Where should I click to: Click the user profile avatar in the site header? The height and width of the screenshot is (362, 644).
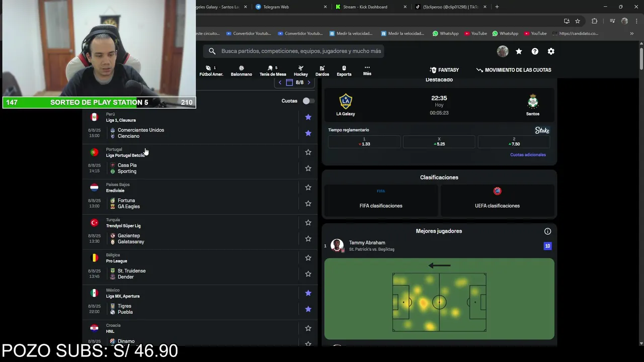point(503,51)
